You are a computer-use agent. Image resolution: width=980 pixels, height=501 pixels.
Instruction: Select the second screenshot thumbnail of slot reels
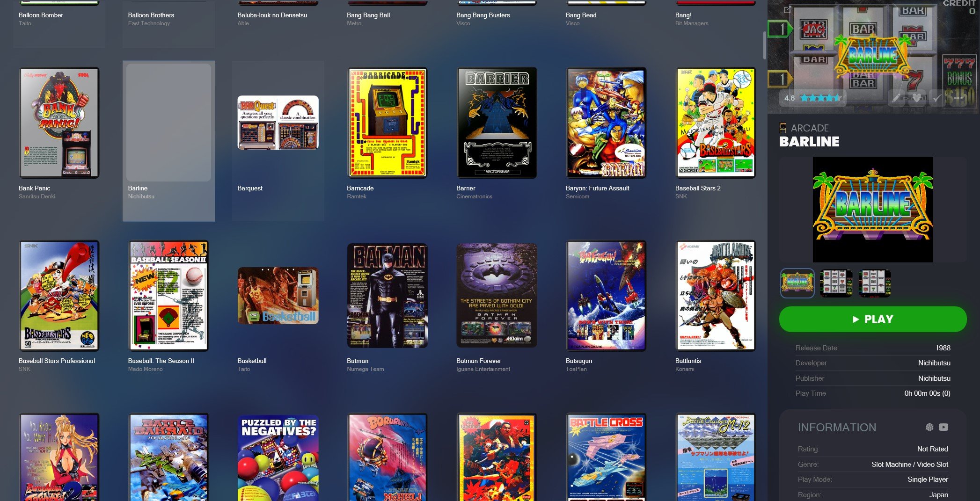point(836,283)
